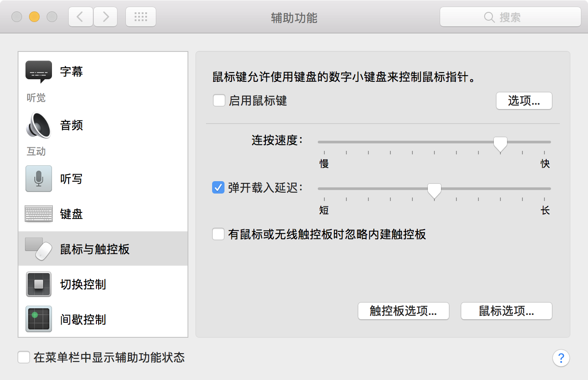Image resolution: width=588 pixels, height=380 pixels.
Task: Click the 长 label under spring-loading delay
Action: [545, 210]
